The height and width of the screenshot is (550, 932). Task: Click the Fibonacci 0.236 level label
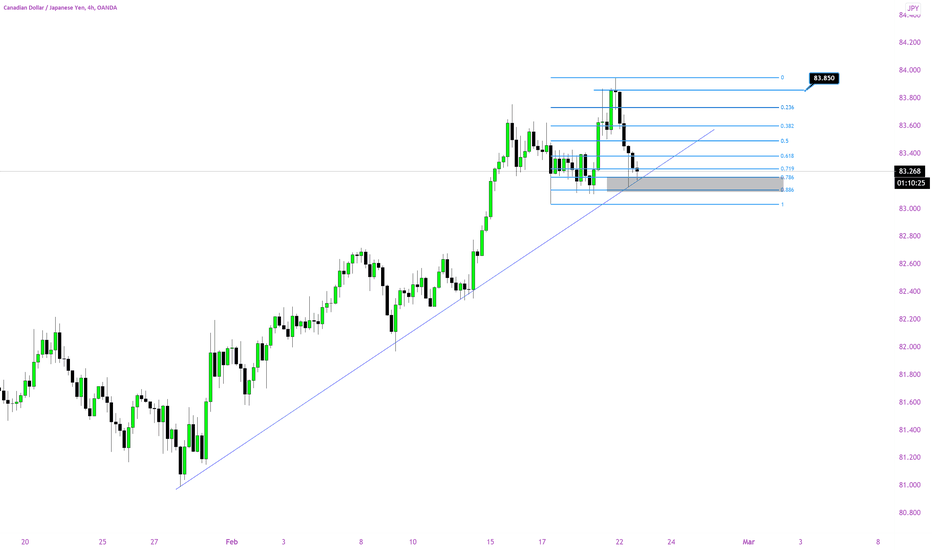(787, 108)
